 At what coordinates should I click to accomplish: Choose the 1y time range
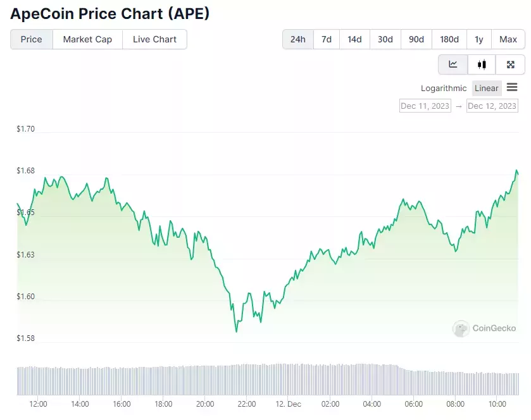click(479, 39)
